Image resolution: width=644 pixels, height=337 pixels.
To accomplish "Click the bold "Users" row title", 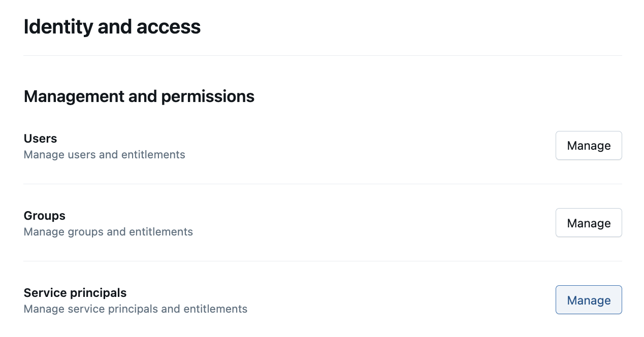I will tap(40, 139).
